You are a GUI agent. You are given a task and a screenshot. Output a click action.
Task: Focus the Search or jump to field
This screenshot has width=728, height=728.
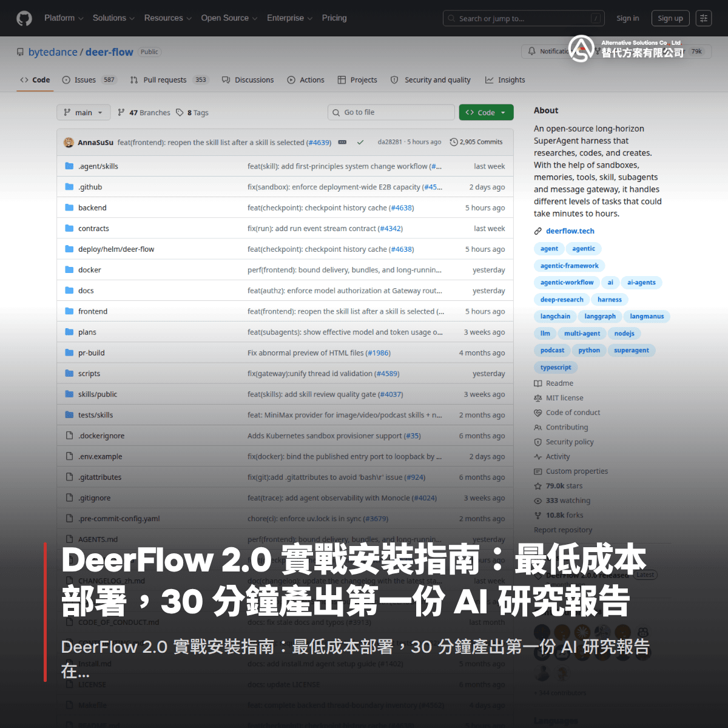click(x=524, y=19)
